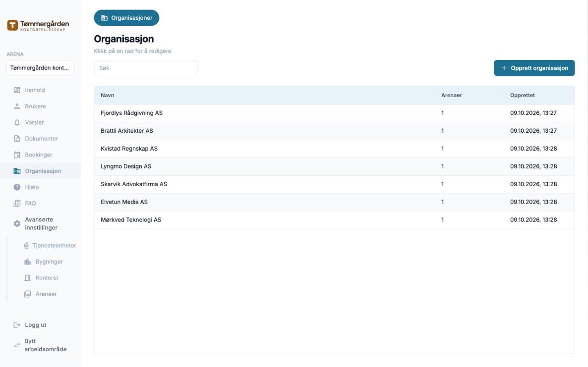Edit the Mørkved Teknologi AS row
Image resolution: width=588 pixels, height=367 pixels.
click(x=334, y=220)
